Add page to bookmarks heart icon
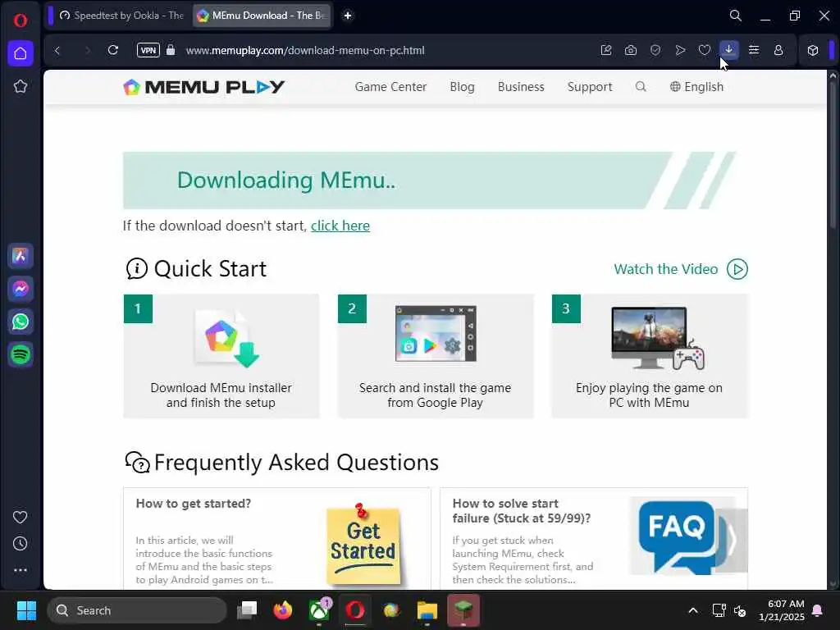840x630 pixels. pyautogui.click(x=705, y=50)
